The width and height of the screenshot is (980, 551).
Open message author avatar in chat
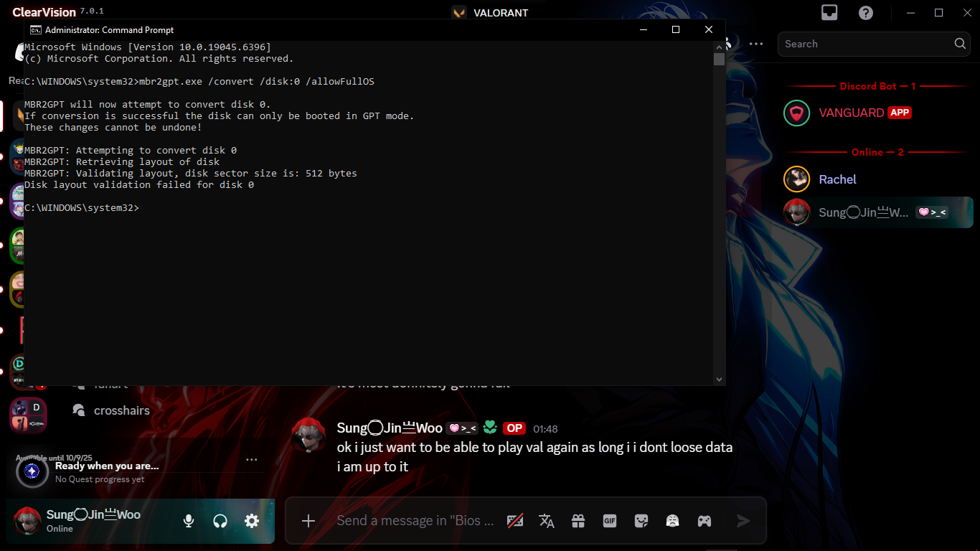click(x=309, y=435)
